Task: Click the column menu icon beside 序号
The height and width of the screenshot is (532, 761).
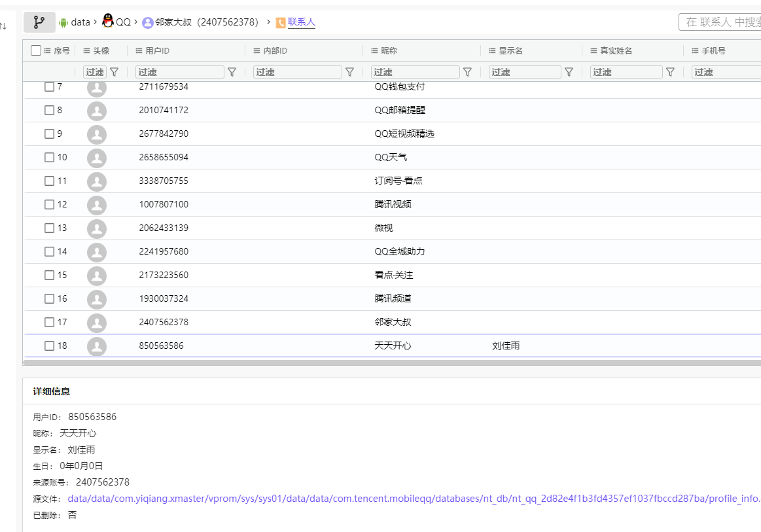Action: pyautogui.click(x=48, y=50)
